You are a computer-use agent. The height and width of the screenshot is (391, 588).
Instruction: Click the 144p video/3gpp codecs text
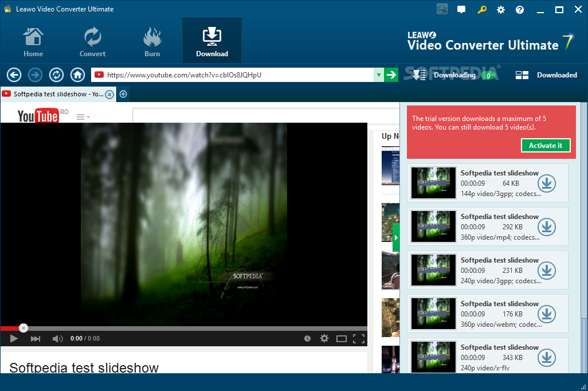[x=501, y=194]
